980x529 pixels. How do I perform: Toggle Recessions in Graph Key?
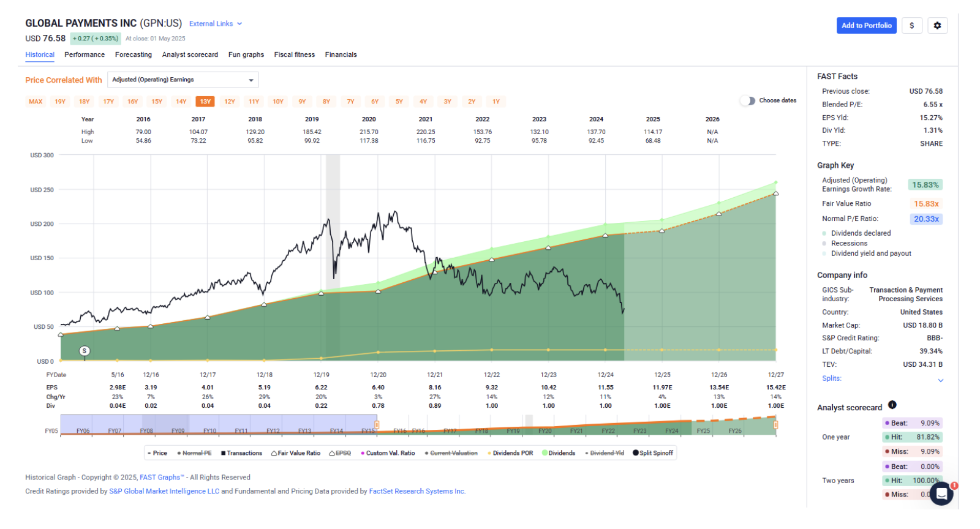(x=845, y=243)
